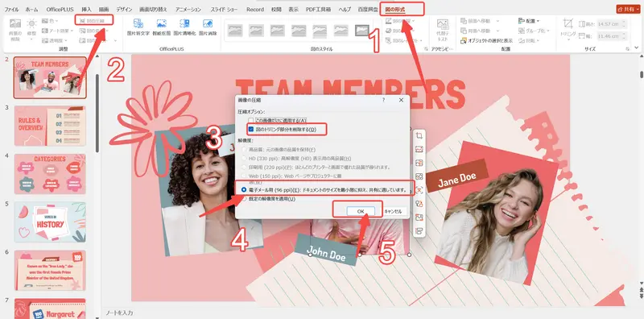This screenshot has width=644, height=319.
Task: Switch to the 画面切り替え tab
Action: point(154,9)
